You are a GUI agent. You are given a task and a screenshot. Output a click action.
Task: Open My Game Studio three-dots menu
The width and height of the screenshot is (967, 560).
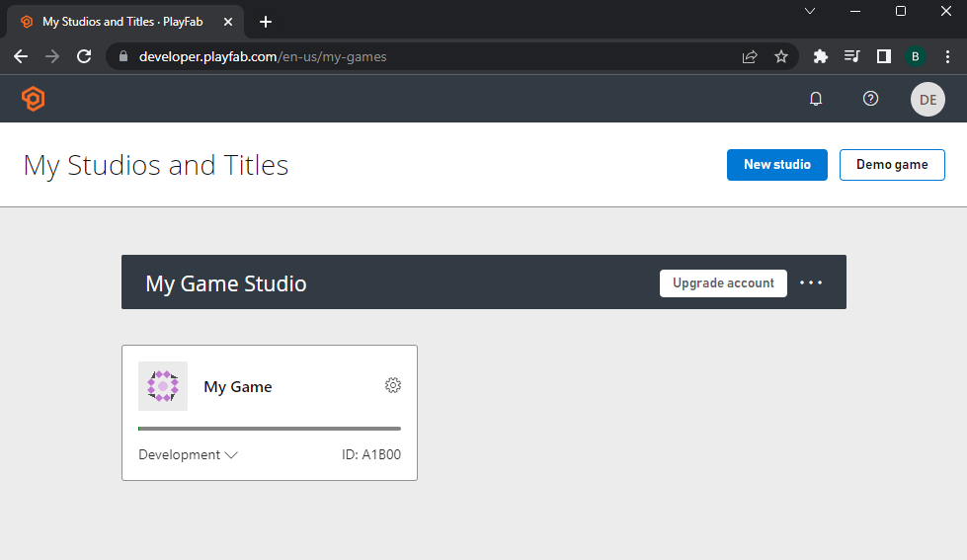pyautogui.click(x=811, y=282)
